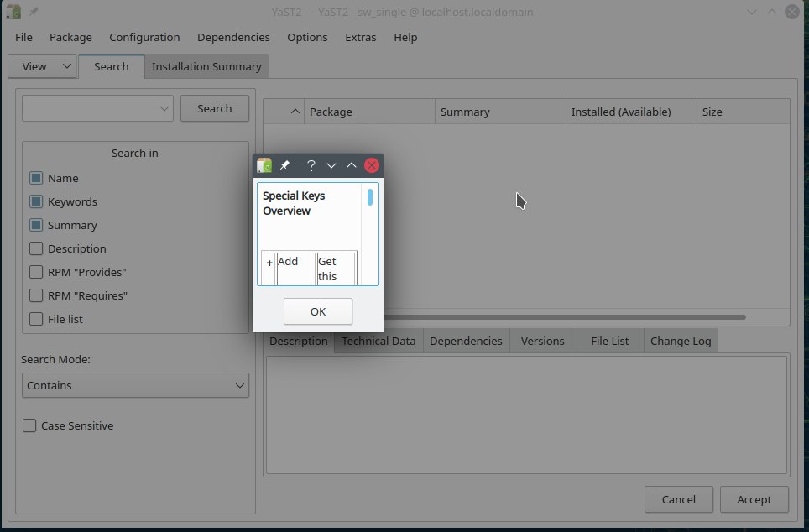
Task: Click the Size column header
Action: tap(744, 112)
